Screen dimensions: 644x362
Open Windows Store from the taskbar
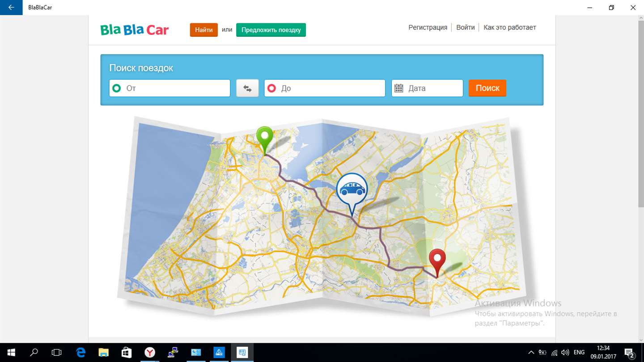pos(127,353)
